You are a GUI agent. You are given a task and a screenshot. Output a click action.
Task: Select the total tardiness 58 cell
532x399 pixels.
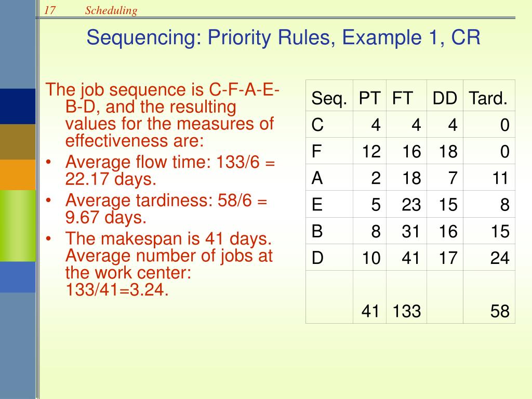(x=499, y=311)
